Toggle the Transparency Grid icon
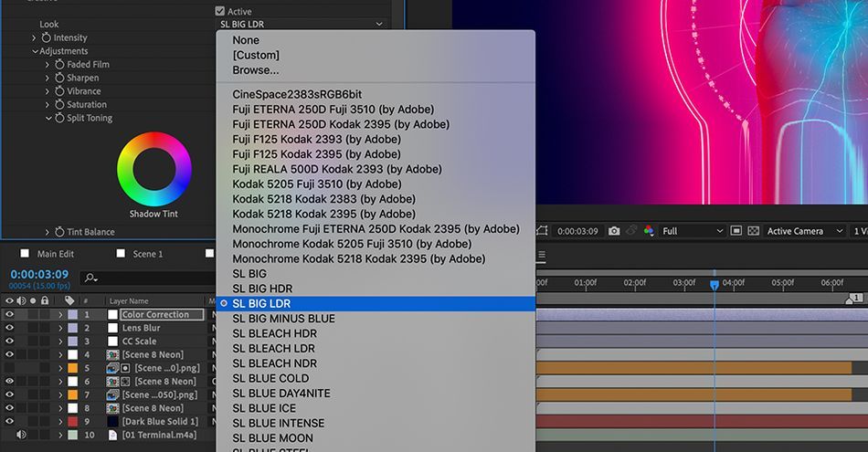Viewport: 868px width, 452px height. coord(754,231)
